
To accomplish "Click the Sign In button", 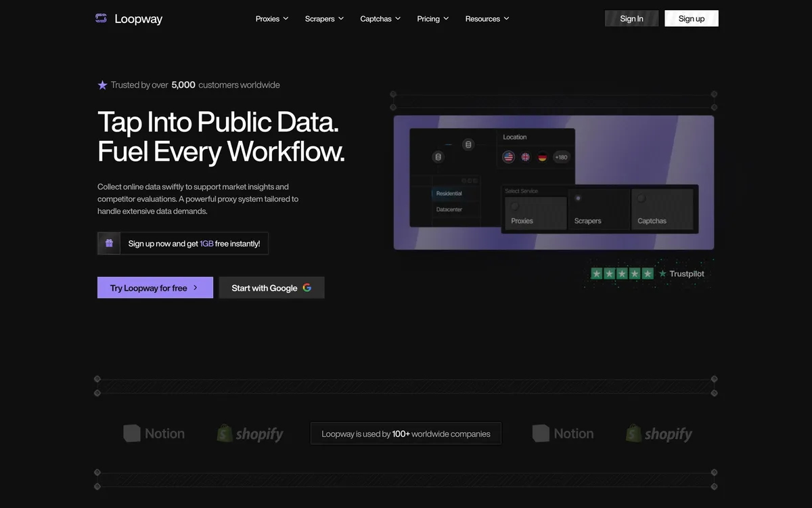I will click(631, 18).
